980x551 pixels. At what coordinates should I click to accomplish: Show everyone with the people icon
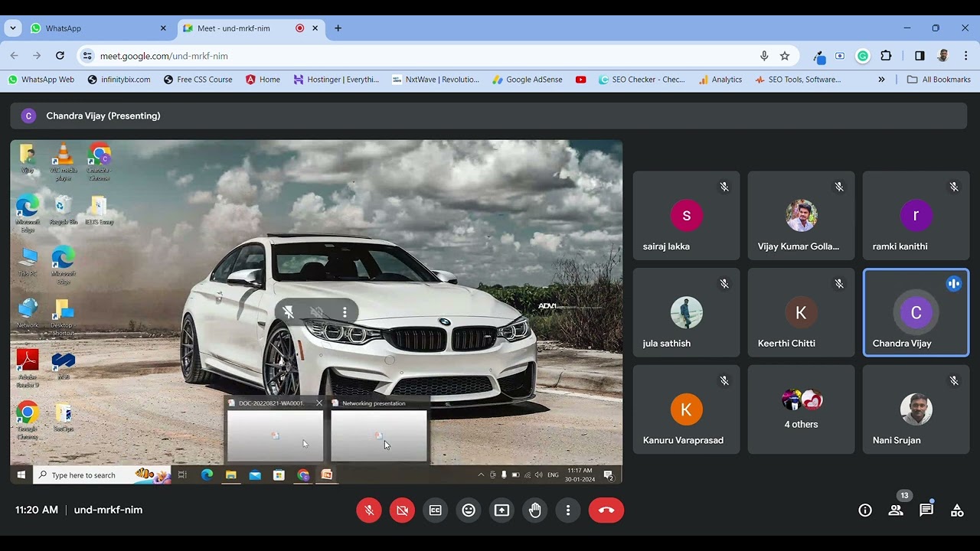click(896, 510)
